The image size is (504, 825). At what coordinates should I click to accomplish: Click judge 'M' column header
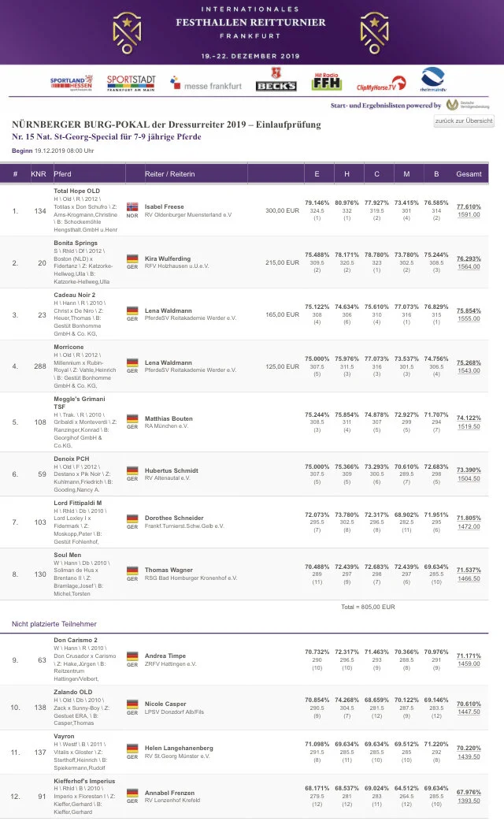click(x=406, y=174)
